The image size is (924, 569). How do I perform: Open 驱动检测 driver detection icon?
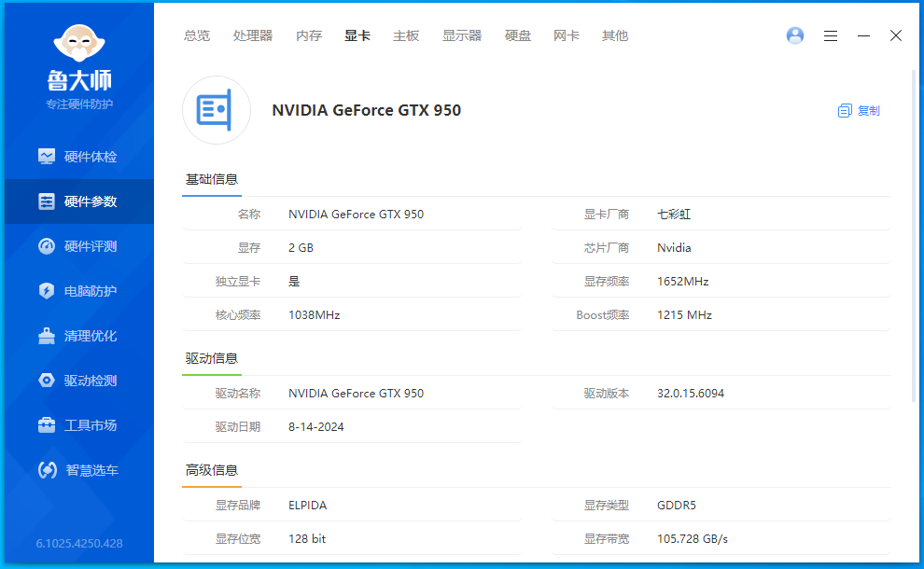(x=47, y=381)
